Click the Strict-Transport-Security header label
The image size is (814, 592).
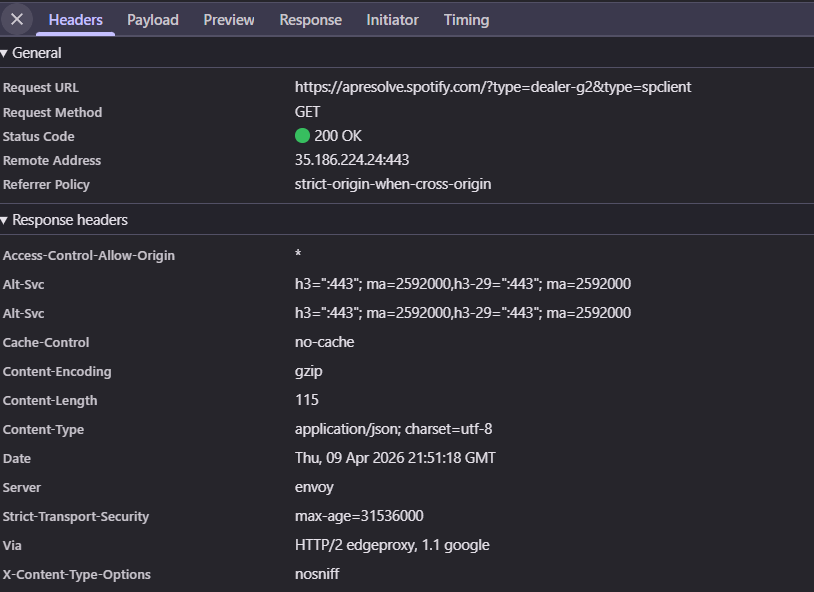click(76, 516)
